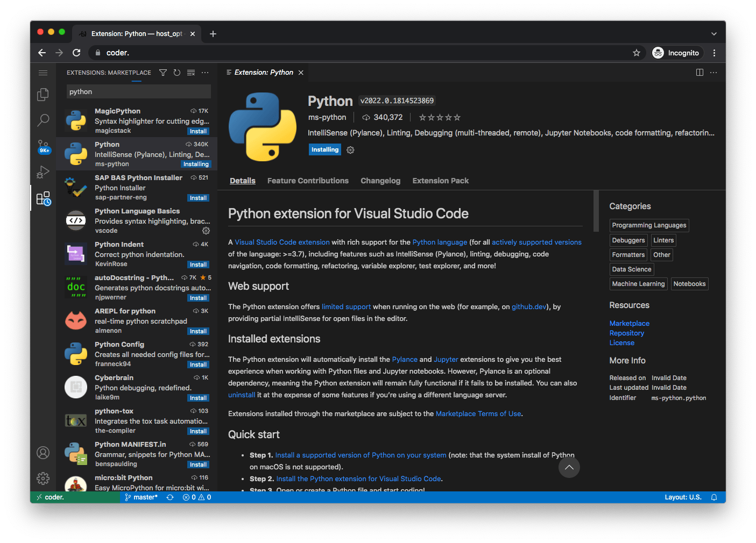Expand Chrome tab search chevron

[x=714, y=34]
